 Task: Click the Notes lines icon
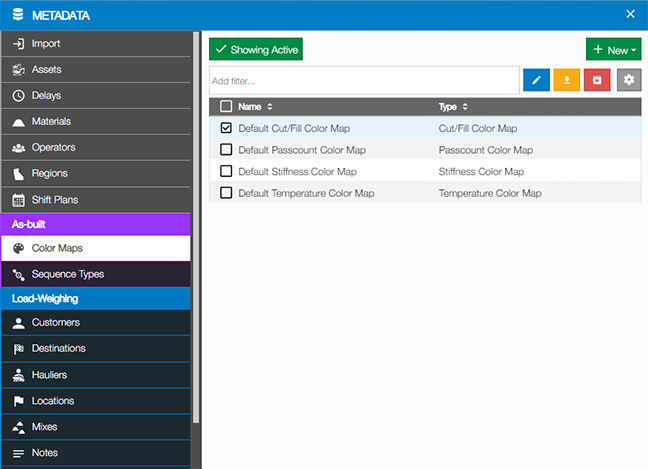coord(18,453)
